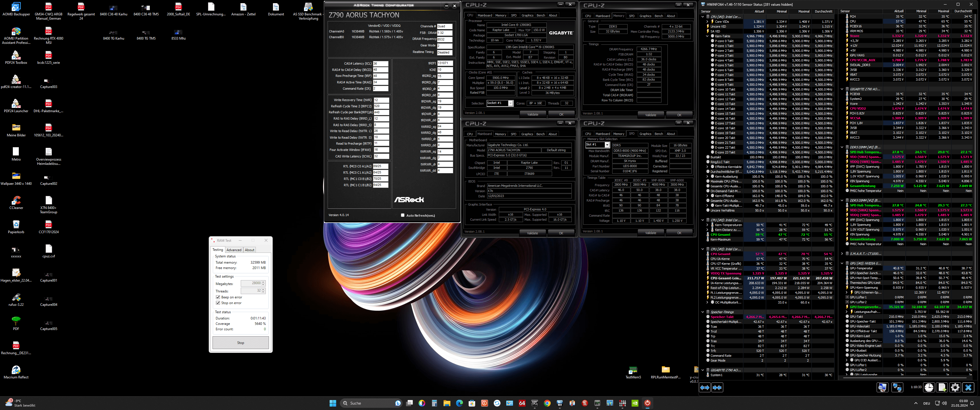The width and height of the screenshot is (980, 410).
Task: Click Validate in CPU-Z Memory window
Action: click(x=651, y=115)
